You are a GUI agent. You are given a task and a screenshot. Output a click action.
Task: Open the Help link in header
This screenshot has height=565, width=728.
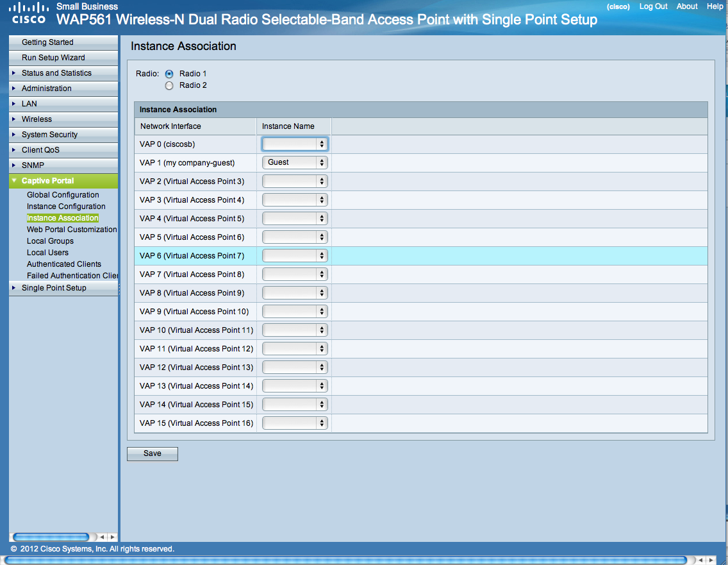click(x=715, y=6)
